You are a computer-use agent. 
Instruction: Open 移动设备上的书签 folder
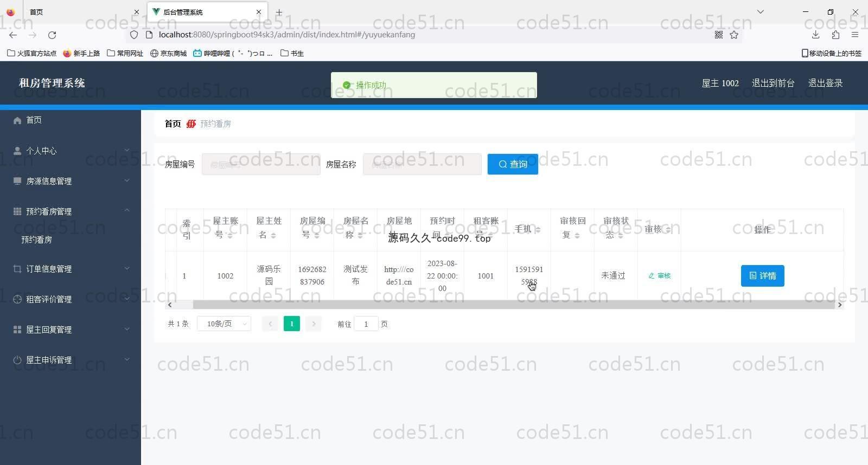(832, 53)
